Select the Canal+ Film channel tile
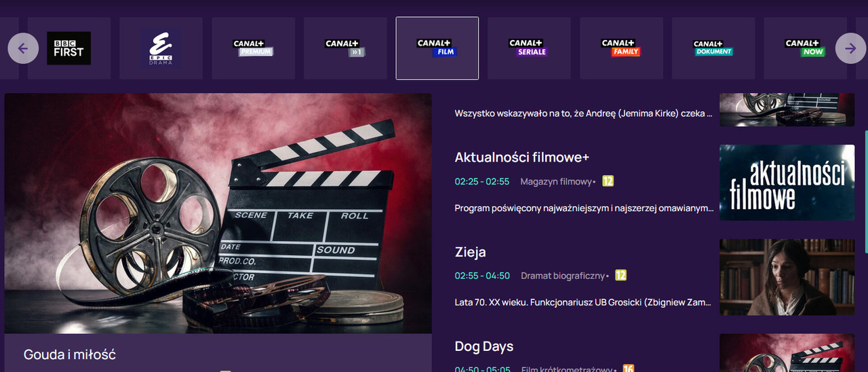The width and height of the screenshot is (868, 372). [x=437, y=48]
